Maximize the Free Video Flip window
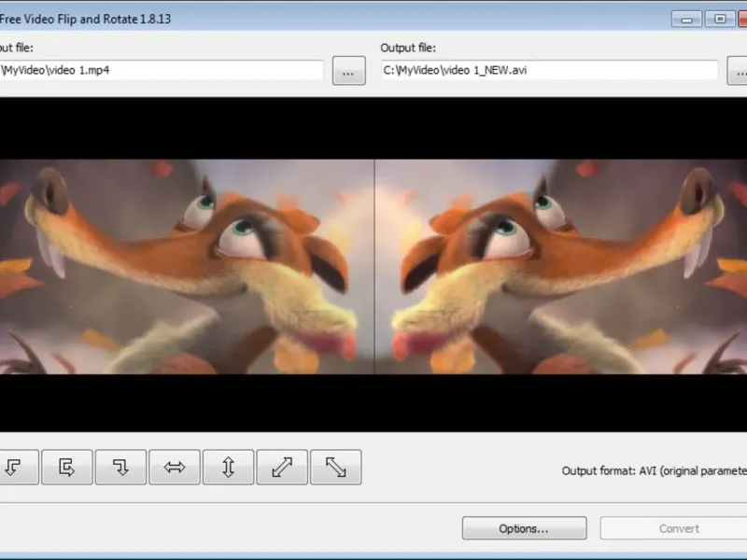747x560 pixels. [720, 19]
